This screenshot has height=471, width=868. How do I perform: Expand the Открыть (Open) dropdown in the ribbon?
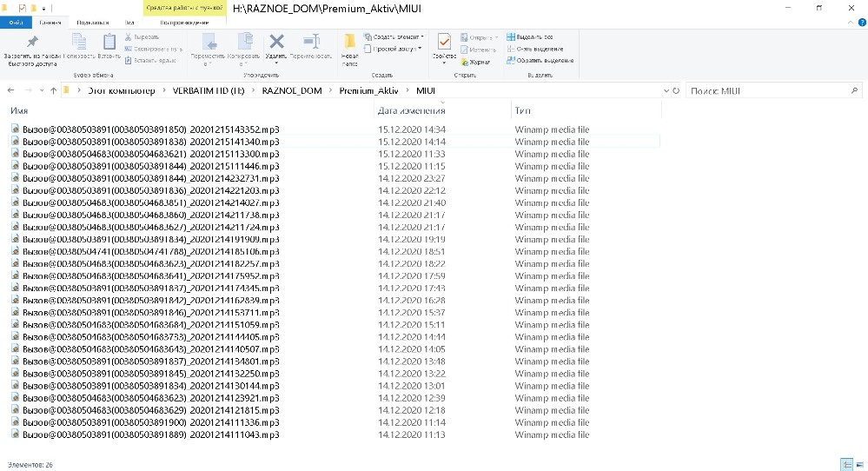click(496, 37)
